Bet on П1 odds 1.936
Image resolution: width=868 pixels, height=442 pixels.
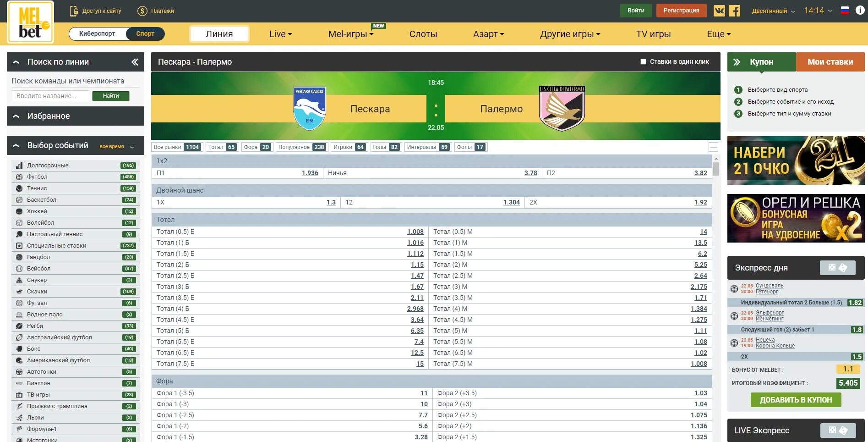(310, 173)
